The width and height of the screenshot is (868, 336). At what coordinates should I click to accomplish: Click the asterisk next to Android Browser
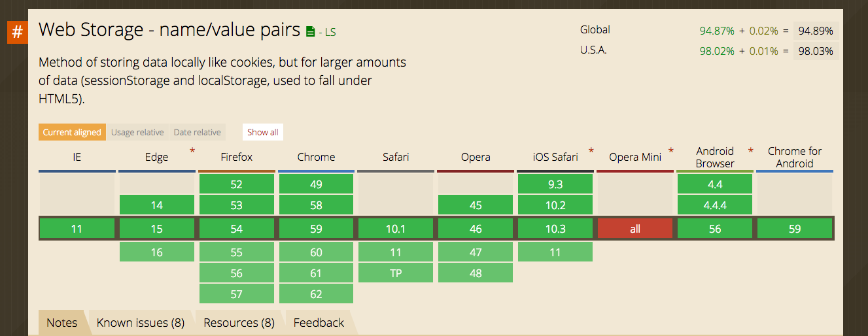751,152
